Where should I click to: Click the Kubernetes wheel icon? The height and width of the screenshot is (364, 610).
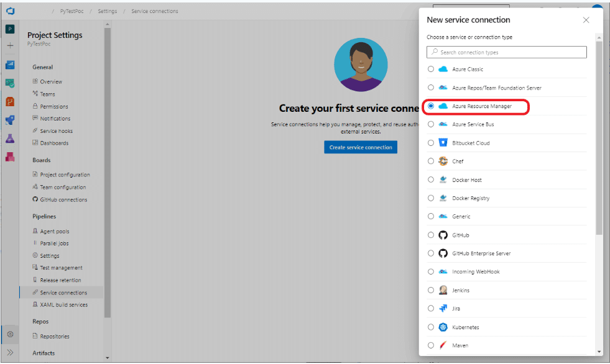[x=443, y=327]
